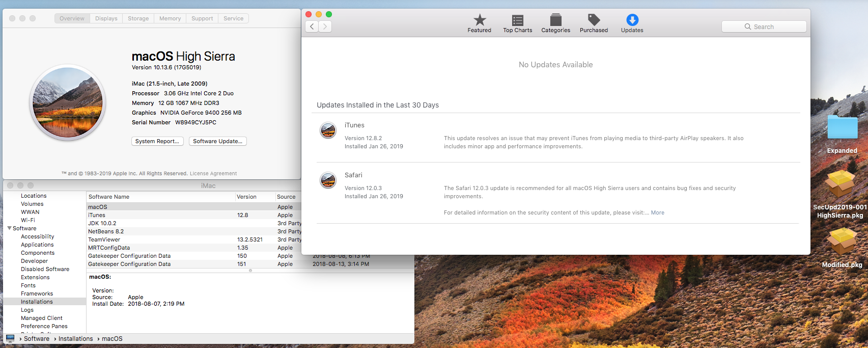Select Managed Client in sidebar
The image size is (868, 348).
(x=42, y=318)
